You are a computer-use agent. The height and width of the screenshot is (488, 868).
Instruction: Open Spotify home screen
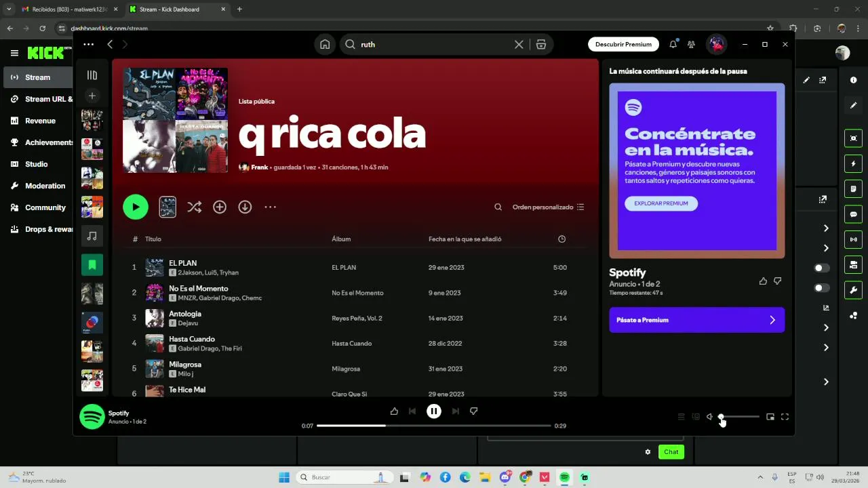[x=325, y=44]
